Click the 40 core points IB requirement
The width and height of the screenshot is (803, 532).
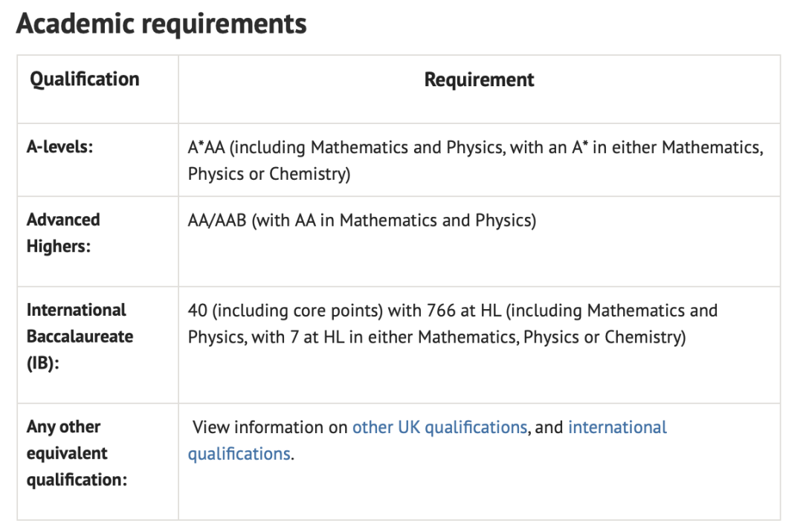[x=453, y=324]
